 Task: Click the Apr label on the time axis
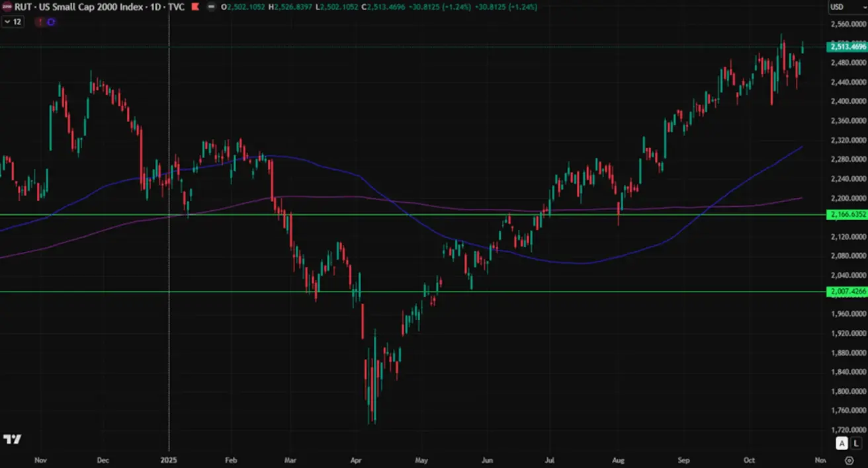(356, 460)
